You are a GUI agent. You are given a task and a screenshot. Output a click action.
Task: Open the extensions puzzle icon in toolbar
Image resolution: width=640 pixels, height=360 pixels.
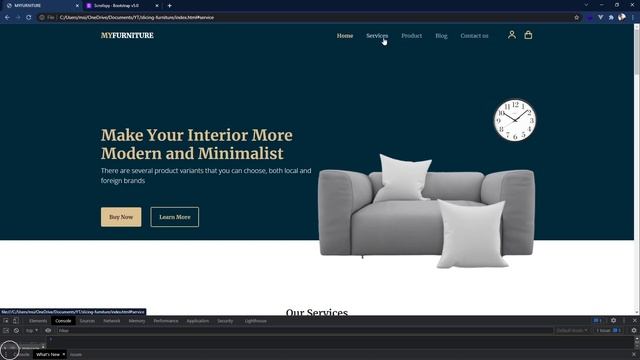(x=611, y=18)
